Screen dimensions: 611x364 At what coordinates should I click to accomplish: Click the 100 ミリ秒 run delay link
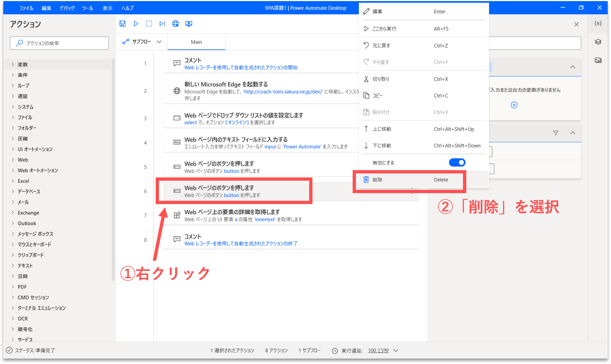pos(378,350)
